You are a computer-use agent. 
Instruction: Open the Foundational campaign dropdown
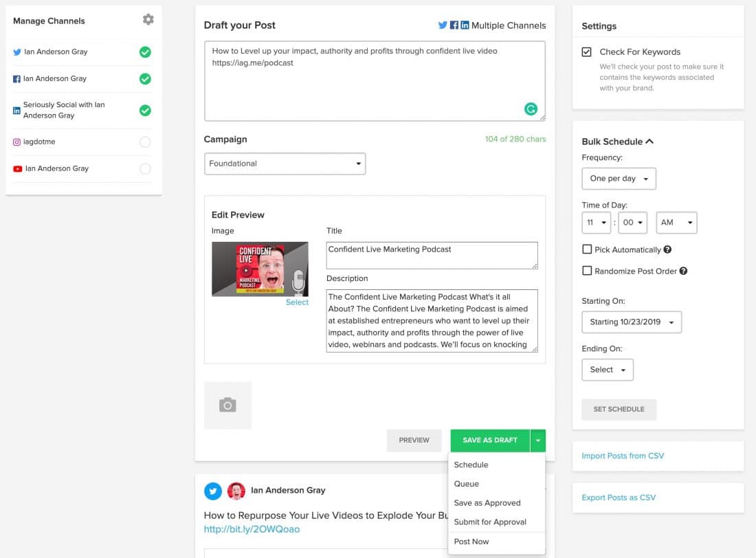click(x=285, y=164)
